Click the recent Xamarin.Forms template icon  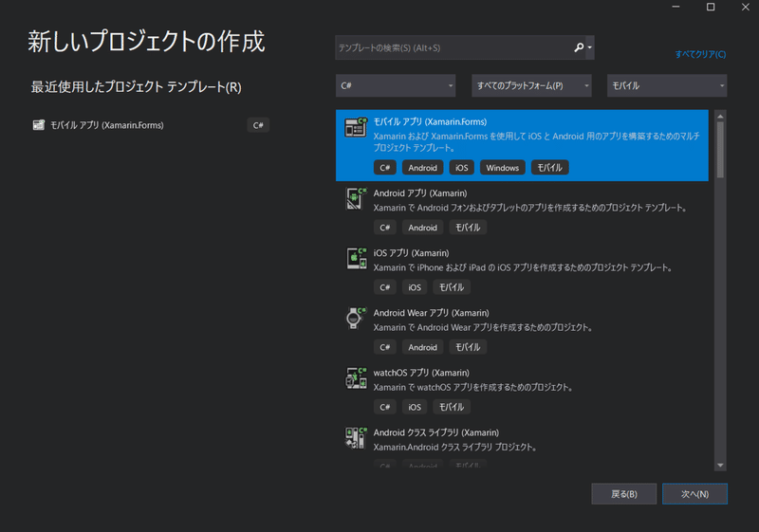tap(39, 125)
